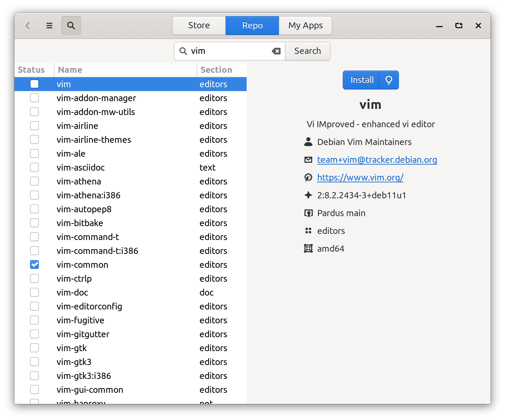505x420 pixels.
Task: Click the Install button
Action: (361, 80)
